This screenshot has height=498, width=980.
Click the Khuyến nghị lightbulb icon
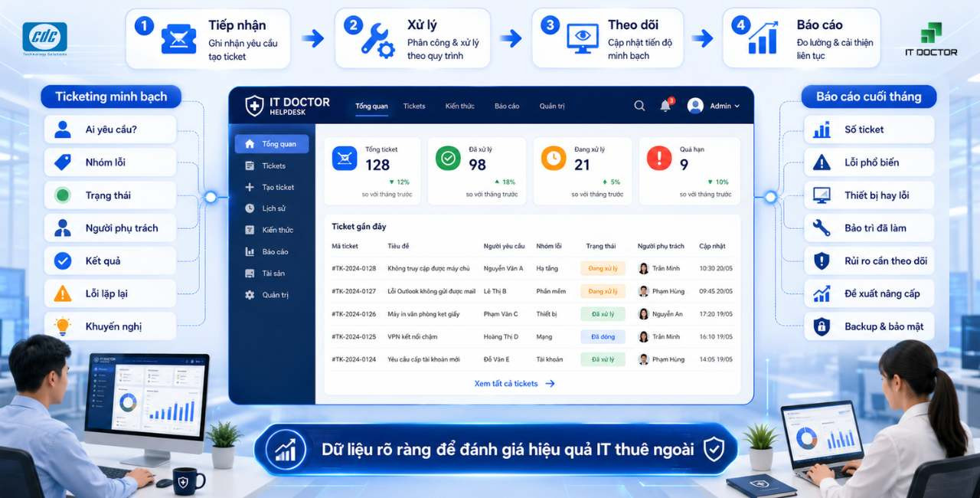click(x=63, y=326)
